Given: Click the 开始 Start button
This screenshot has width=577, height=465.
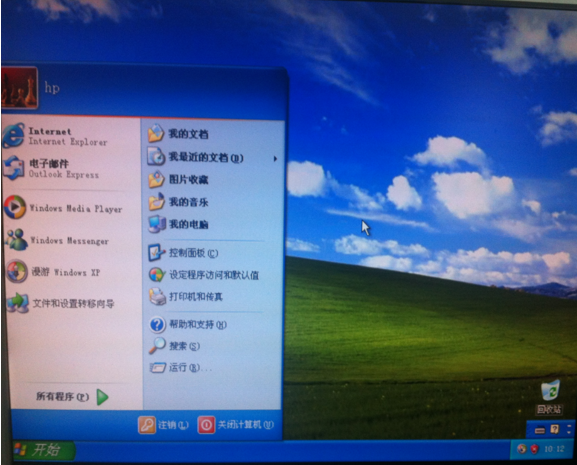Looking at the screenshot, I should (43, 450).
